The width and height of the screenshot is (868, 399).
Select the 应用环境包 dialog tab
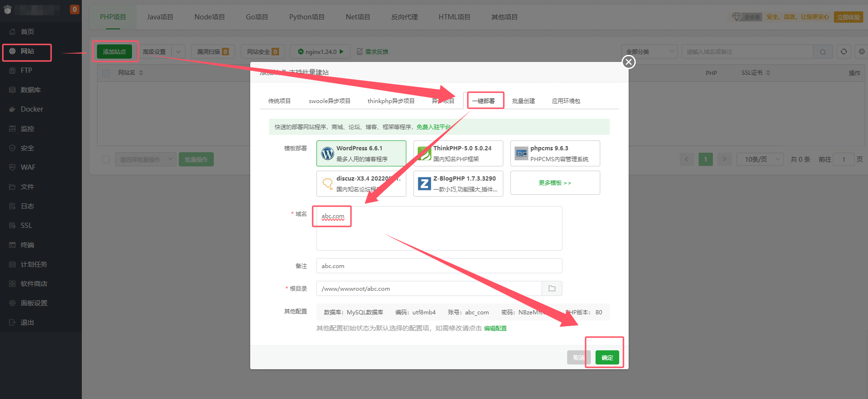coord(566,101)
